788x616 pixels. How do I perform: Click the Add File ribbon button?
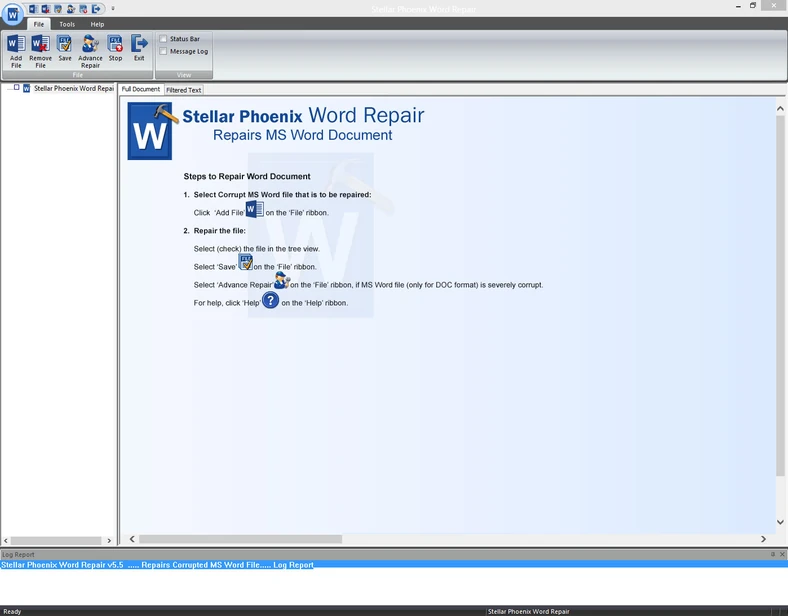coord(16,51)
